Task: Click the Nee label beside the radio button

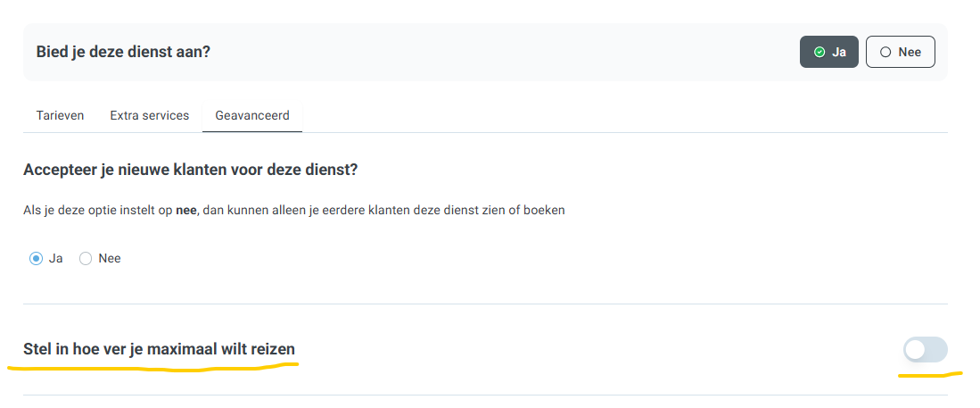Action: [x=110, y=258]
